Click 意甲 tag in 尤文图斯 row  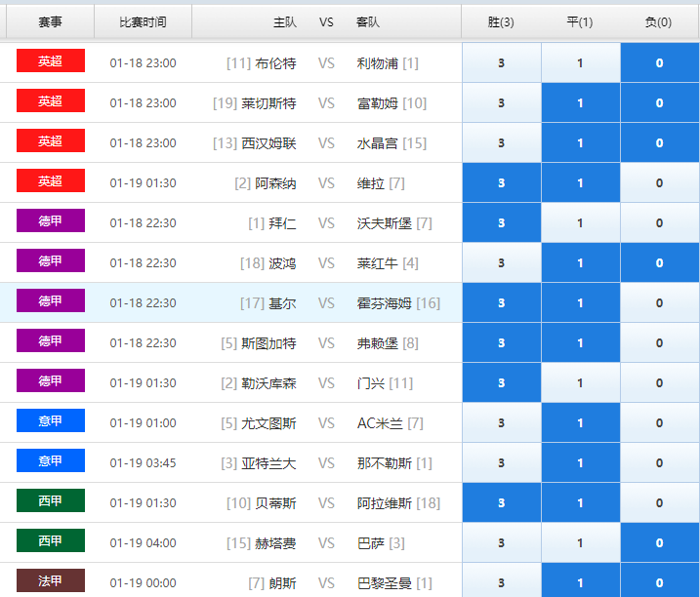pyautogui.click(x=51, y=420)
